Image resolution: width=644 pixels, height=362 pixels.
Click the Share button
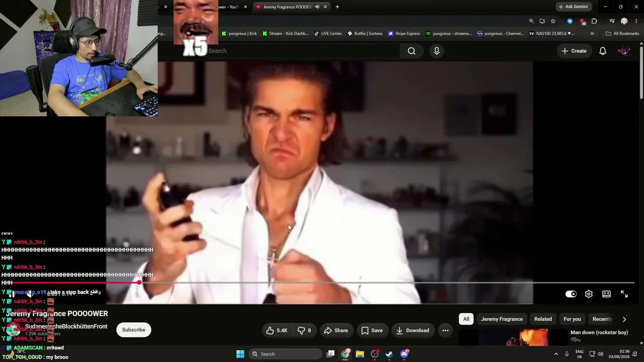click(x=336, y=330)
